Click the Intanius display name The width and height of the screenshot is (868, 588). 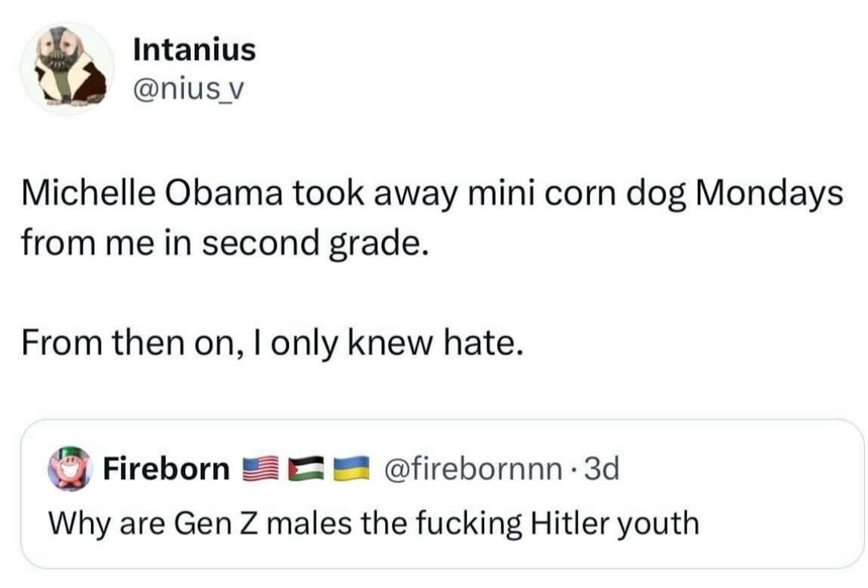pos(194,50)
